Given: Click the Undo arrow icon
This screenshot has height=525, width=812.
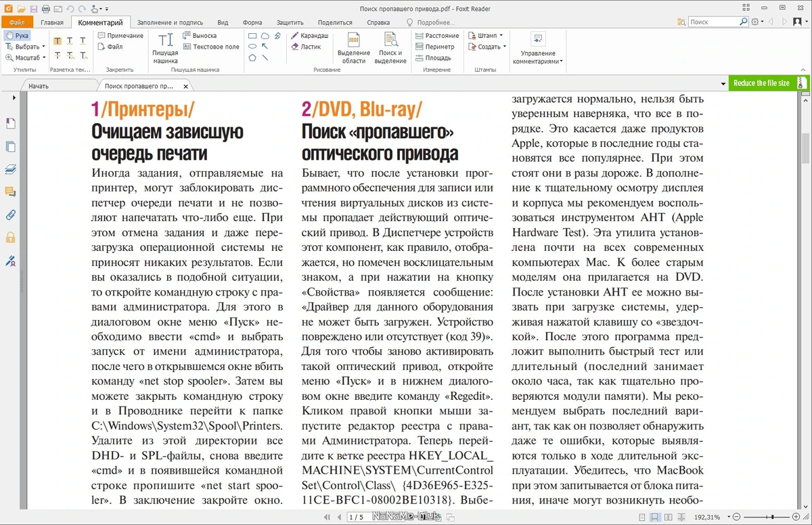Looking at the screenshot, I should 70,9.
